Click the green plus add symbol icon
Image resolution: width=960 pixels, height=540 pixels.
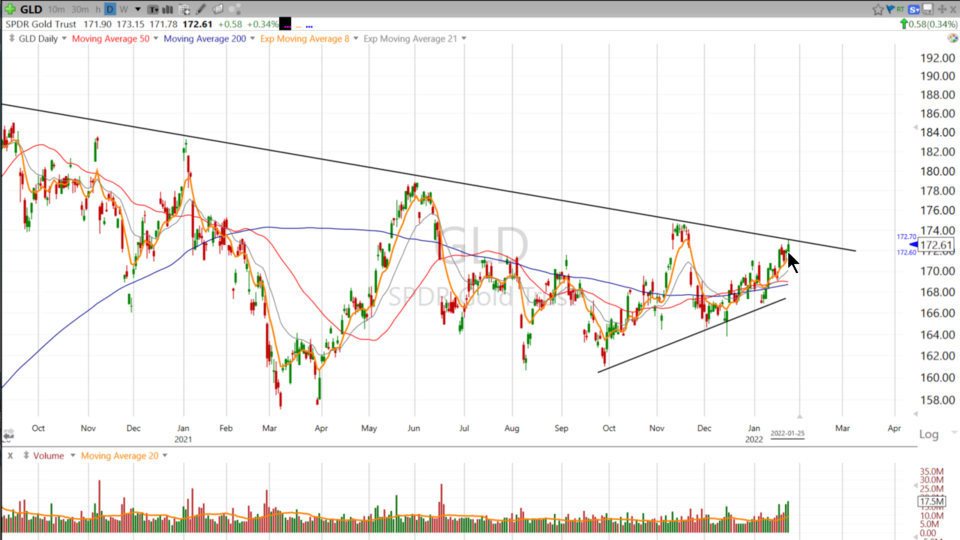[8, 9]
